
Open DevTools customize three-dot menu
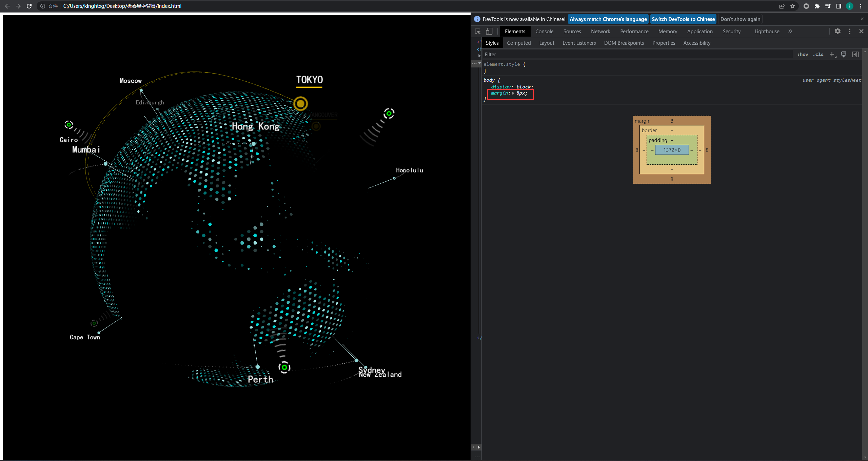849,31
